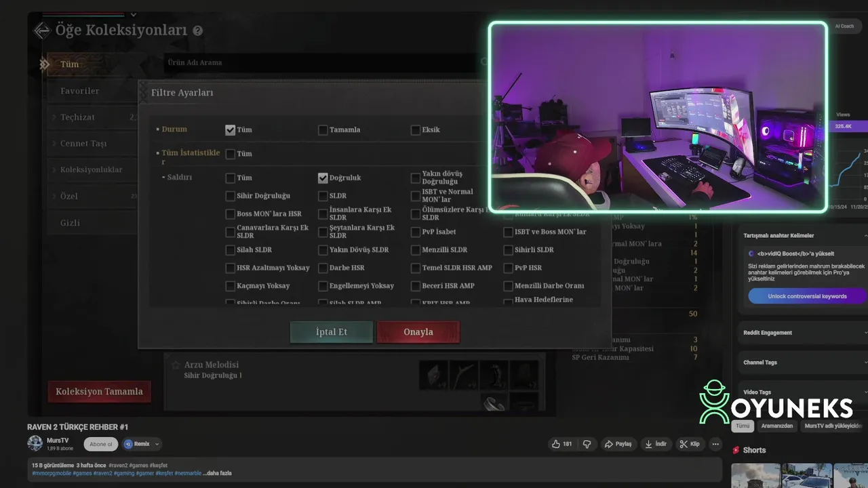868x488 pixels.
Task: Check ISBT ve Boss MON'lar filter
Action: pos(508,232)
